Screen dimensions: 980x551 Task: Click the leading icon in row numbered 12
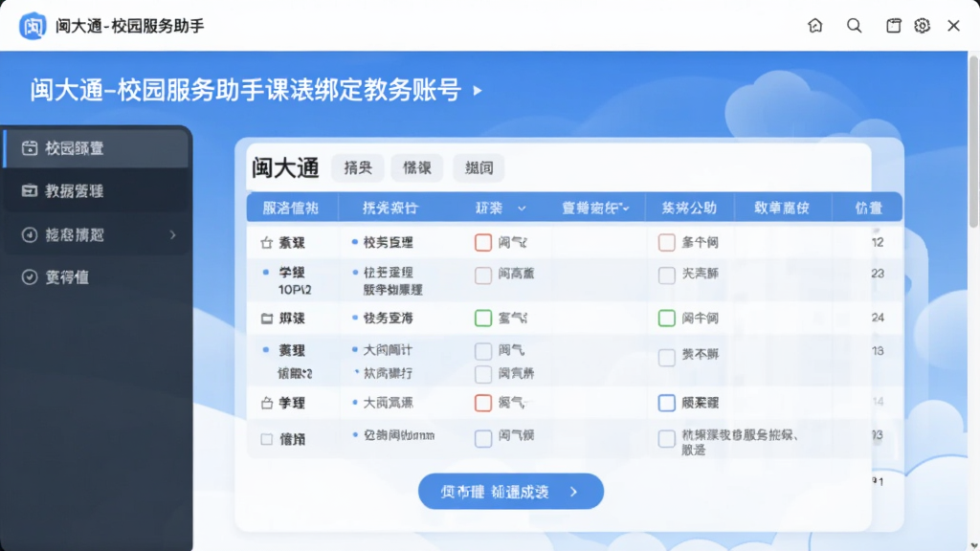coord(267,242)
